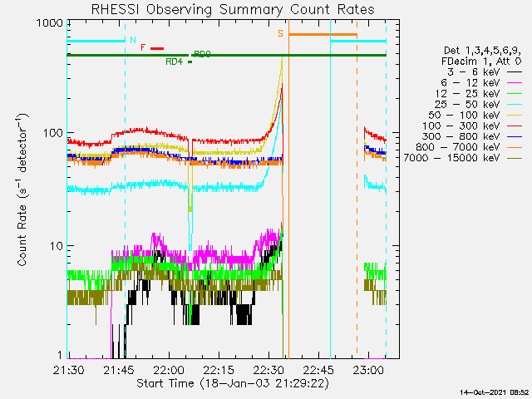Viewport: 532px width, 399px height.
Task: Click the x-axis tick "21:30"
Action: 68,370
